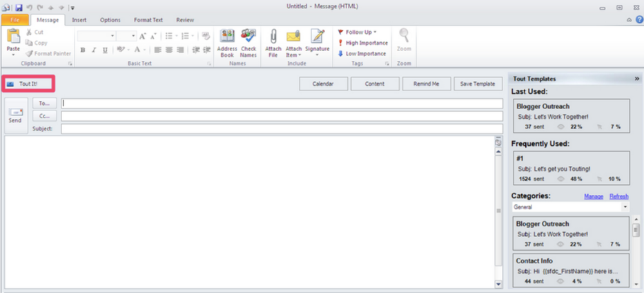This screenshot has height=293, width=644.
Task: Decrease the paragraph indent
Action: tap(196, 50)
